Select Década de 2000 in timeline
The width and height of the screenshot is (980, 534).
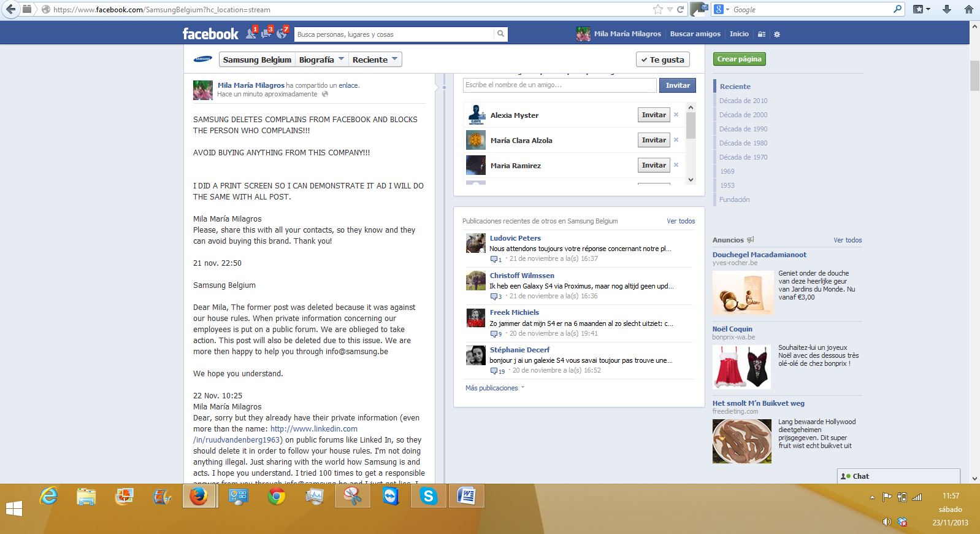pyautogui.click(x=743, y=115)
